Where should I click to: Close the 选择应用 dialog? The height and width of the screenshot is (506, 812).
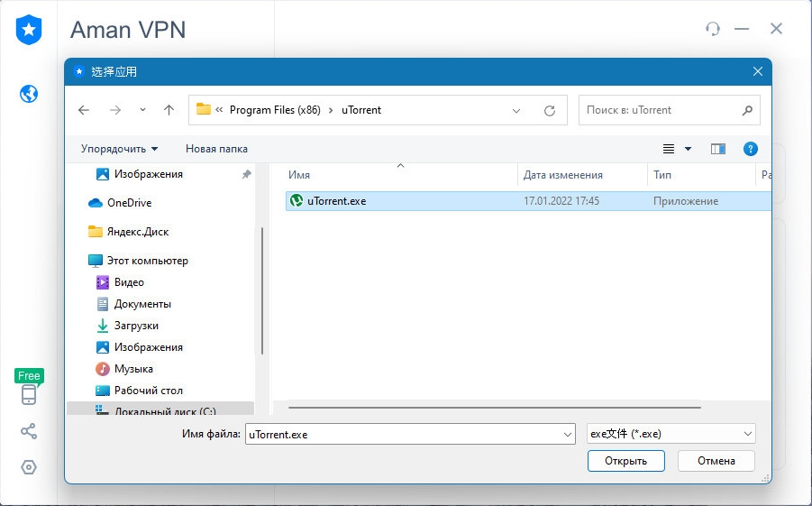coord(758,71)
